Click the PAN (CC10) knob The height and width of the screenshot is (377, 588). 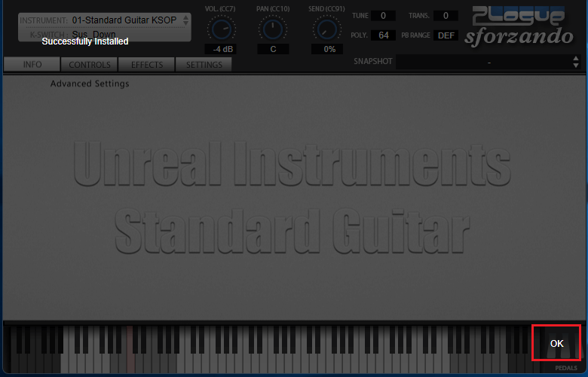click(273, 29)
